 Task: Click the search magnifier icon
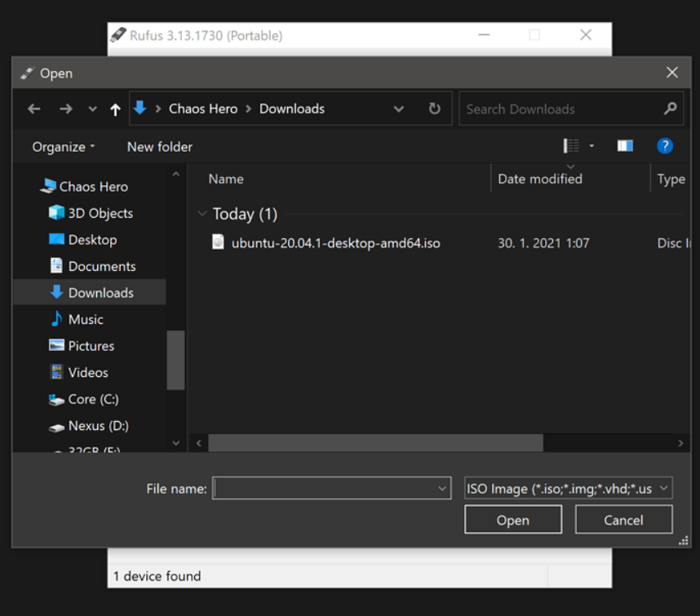pyautogui.click(x=670, y=109)
